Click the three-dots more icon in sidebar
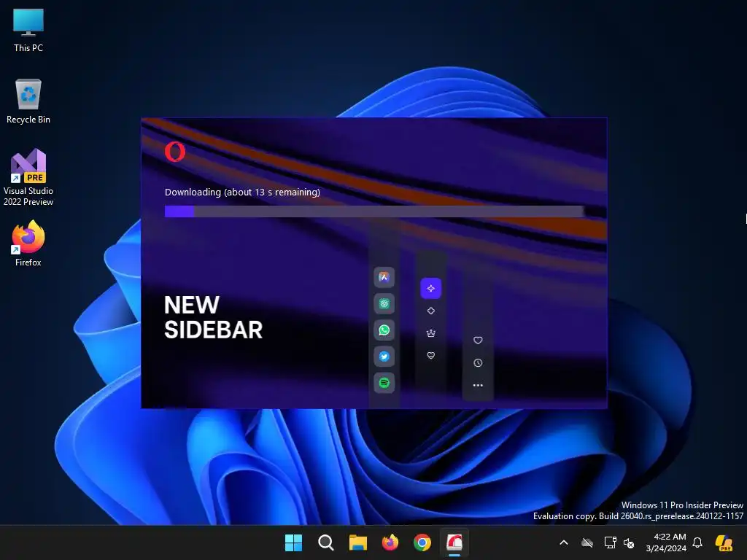747x560 pixels. (x=478, y=385)
